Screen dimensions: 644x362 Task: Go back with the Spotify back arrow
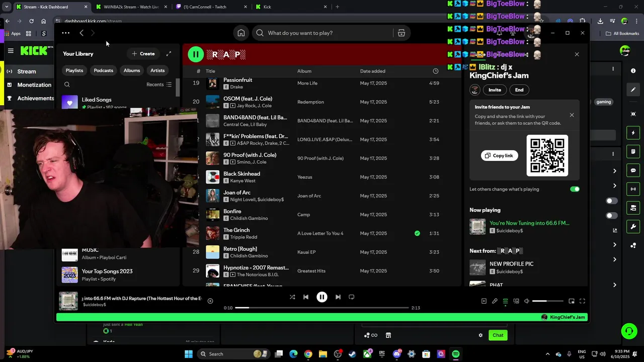pos(82,33)
